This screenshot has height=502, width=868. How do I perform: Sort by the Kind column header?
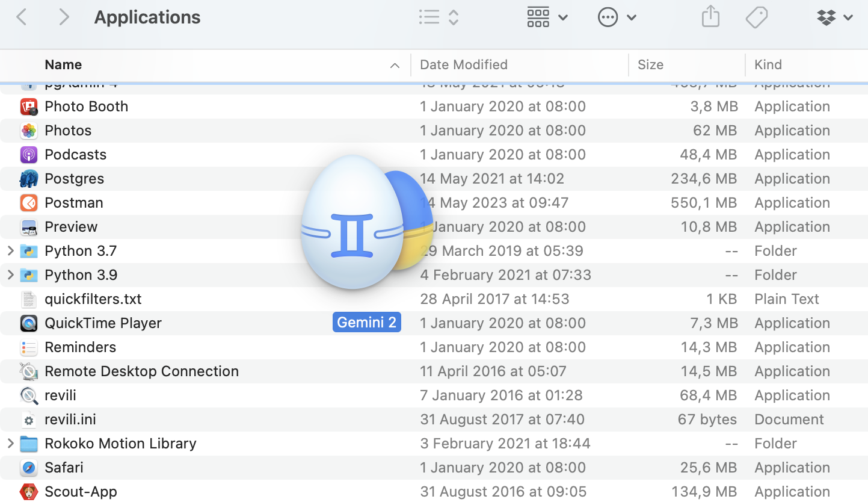pos(768,64)
